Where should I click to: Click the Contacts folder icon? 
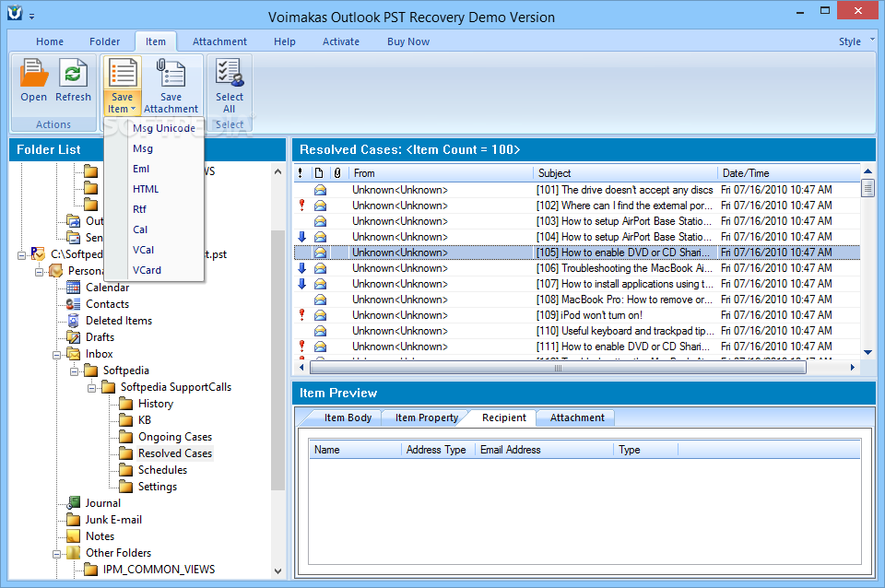[x=74, y=303]
